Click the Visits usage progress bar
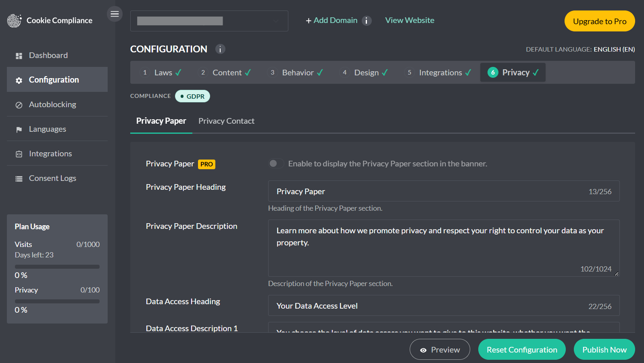Image resolution: width=644 pixels, height=363 pixels. click(x=57, y=267)
